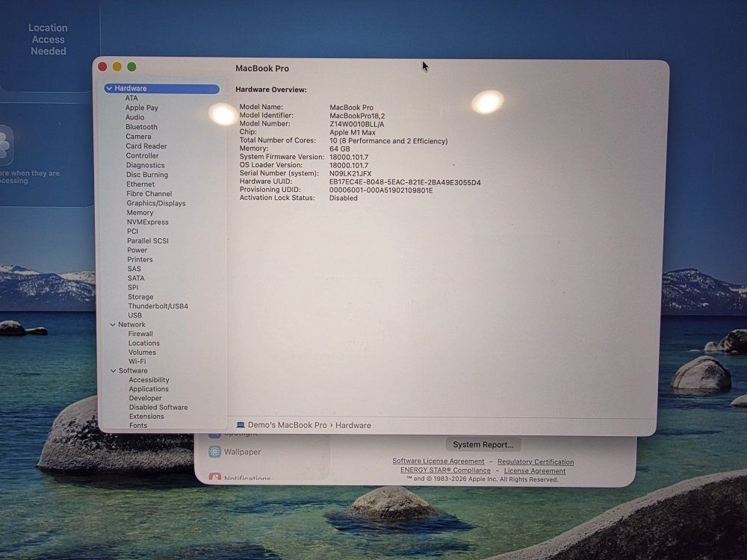Select Applications under Software

click(x=149, y=389)
